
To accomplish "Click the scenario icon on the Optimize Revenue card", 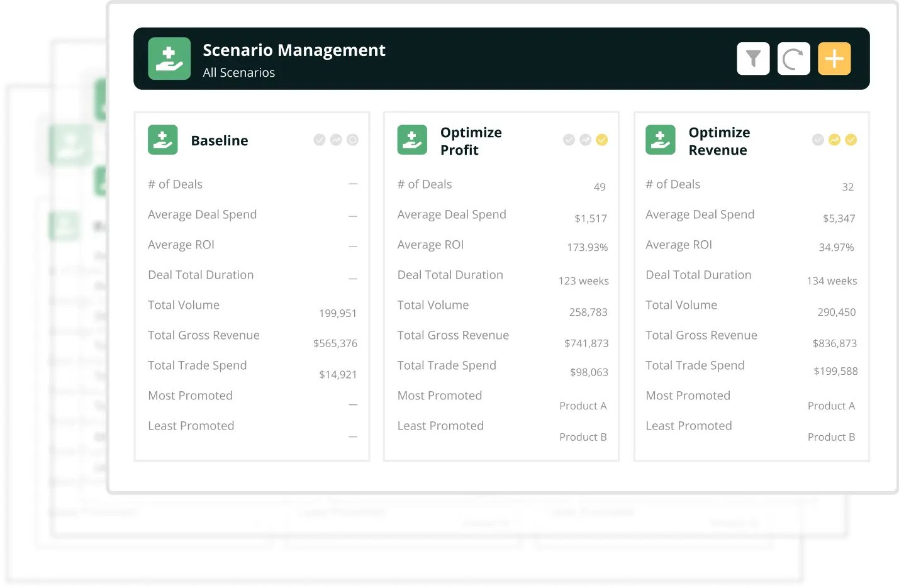I will pos(661,140).
